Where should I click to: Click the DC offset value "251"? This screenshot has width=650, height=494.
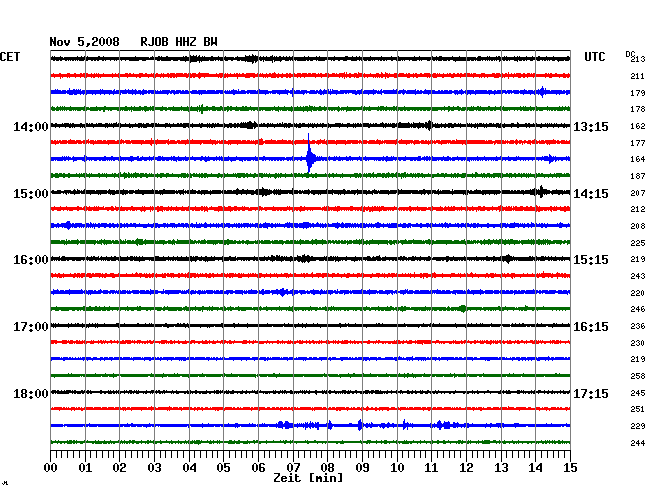coord(638,409)
